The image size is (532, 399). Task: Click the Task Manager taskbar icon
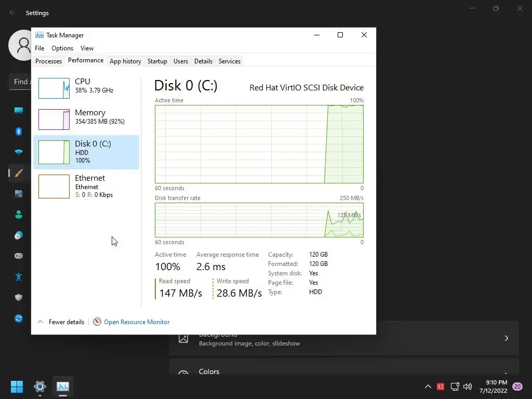coord(63,387)
